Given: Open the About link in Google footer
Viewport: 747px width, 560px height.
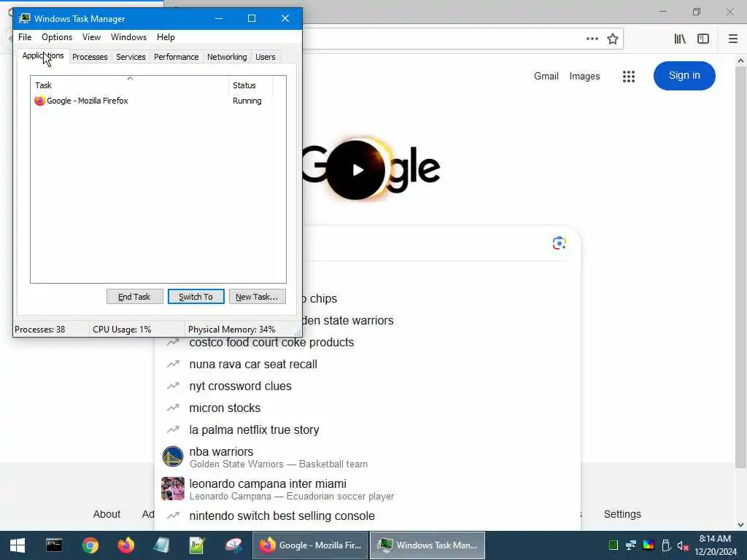Looking at the screenshot, I should click(107, 514).
